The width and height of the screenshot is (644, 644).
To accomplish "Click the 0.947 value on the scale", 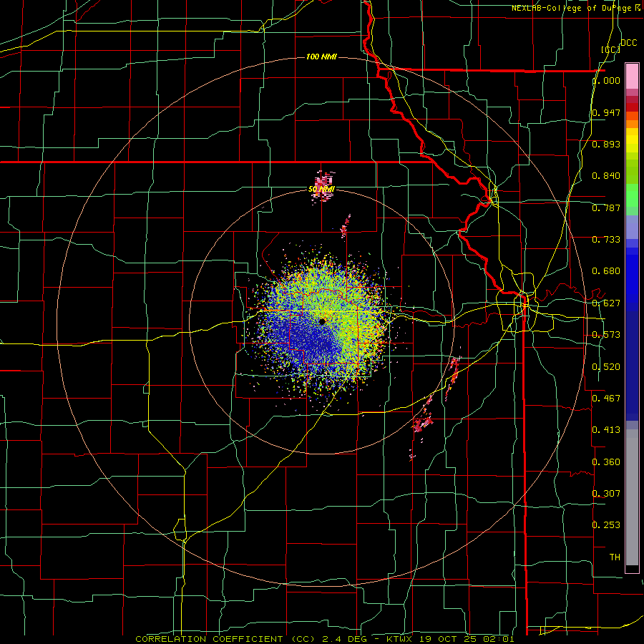I will pyautogui.click(x=606, y=112).
